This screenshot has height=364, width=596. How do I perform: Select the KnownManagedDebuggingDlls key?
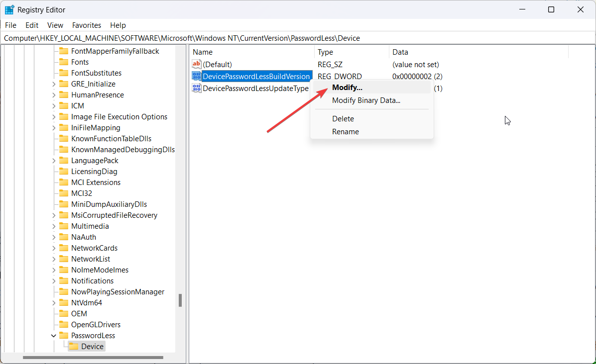pos(123,150)
